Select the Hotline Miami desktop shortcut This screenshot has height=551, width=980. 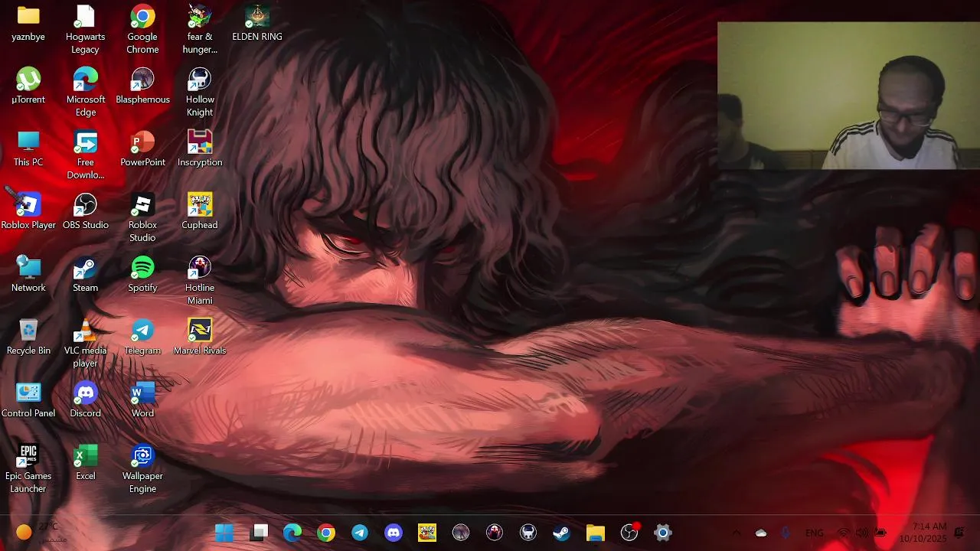point(200,281)
